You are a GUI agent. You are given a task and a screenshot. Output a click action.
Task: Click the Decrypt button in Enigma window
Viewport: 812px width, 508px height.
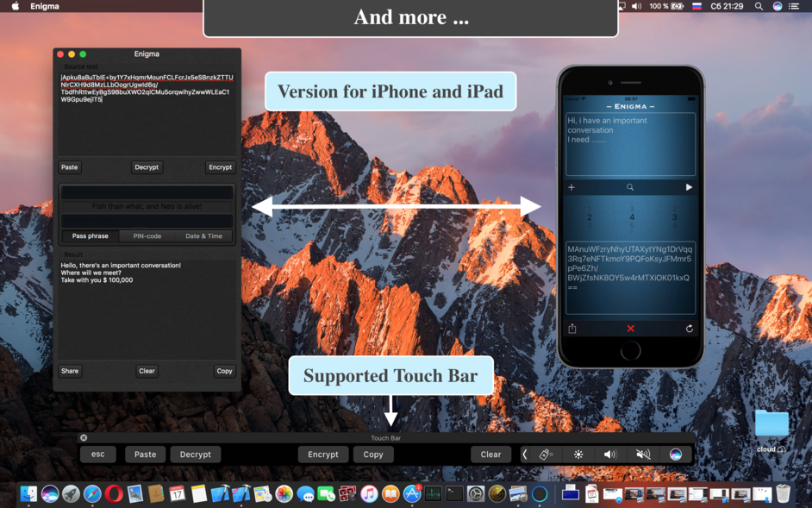click(147, 167)
